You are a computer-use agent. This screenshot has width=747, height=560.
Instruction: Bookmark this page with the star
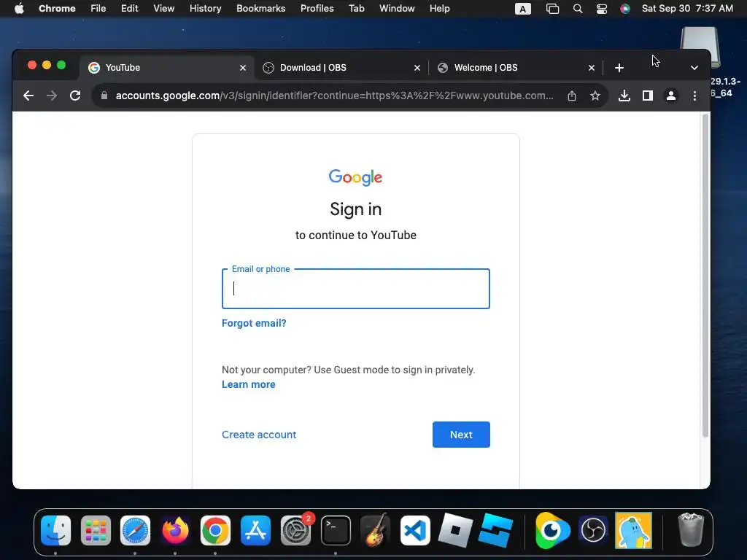coord(595,96)
